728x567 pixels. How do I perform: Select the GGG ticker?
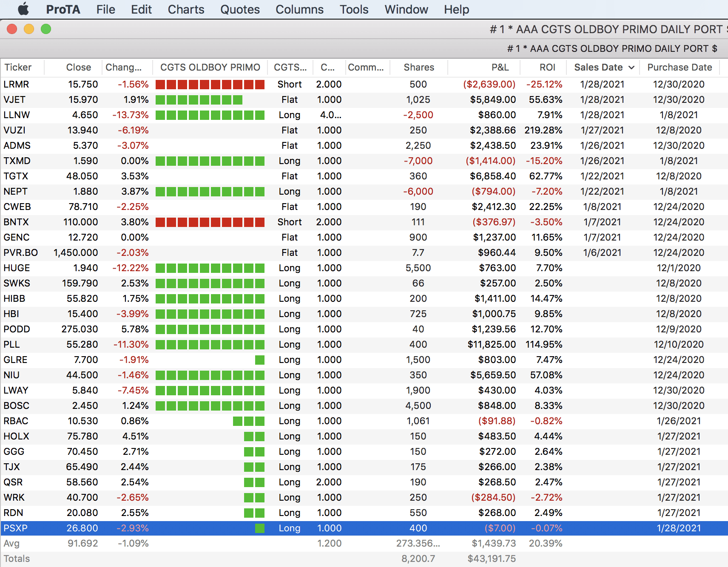[x=14, y=451]
